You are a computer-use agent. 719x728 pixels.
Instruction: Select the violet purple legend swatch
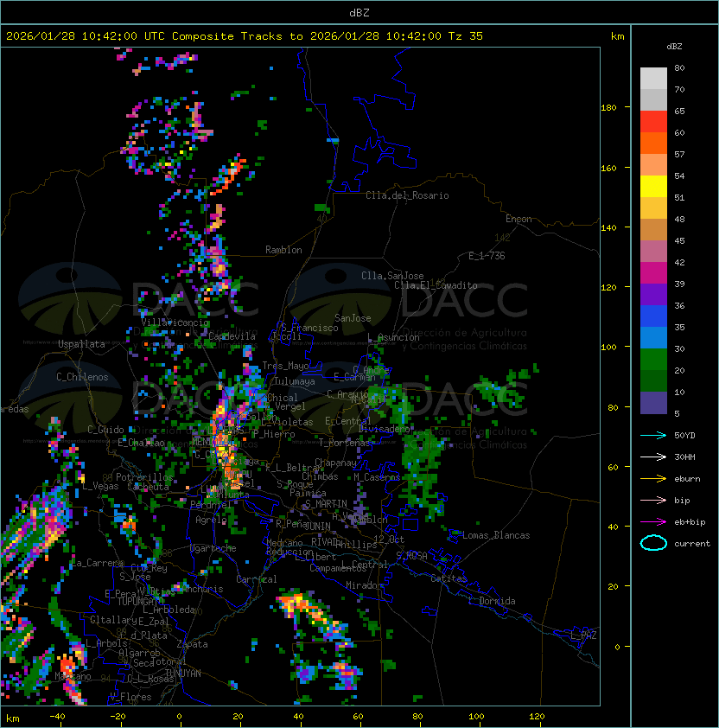(x=653, y=295)
